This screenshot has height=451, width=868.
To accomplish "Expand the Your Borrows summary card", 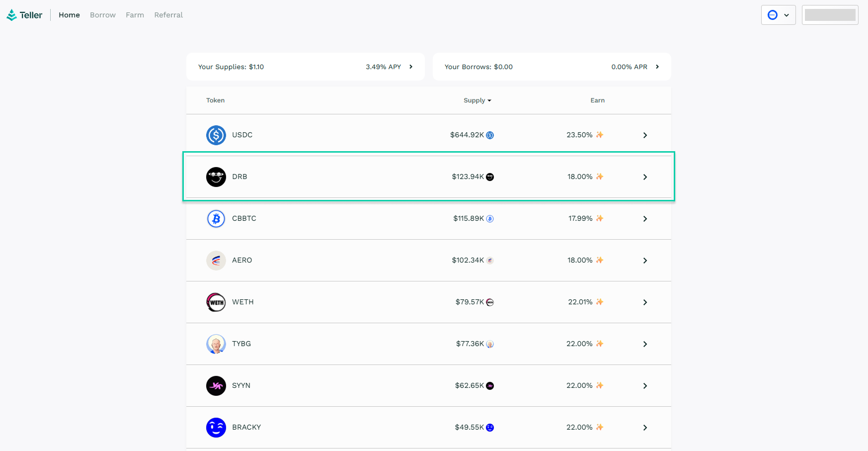I will 657,67.
